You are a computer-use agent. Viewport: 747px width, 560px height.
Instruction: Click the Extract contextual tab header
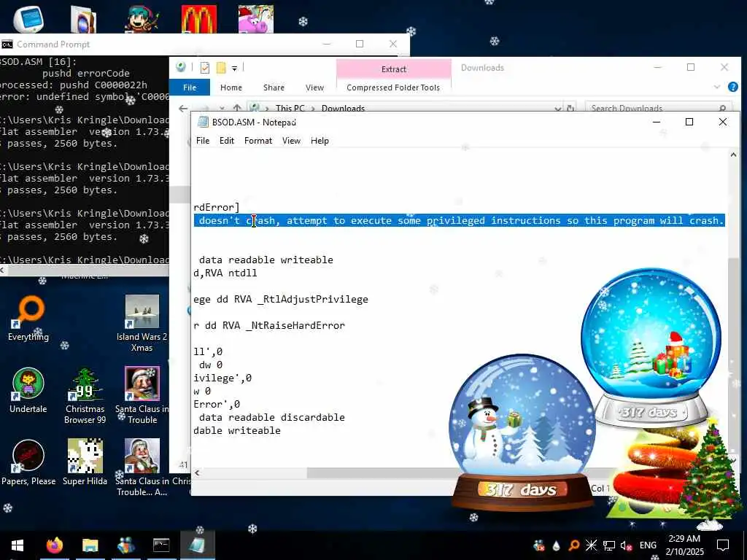pos(393,69)
